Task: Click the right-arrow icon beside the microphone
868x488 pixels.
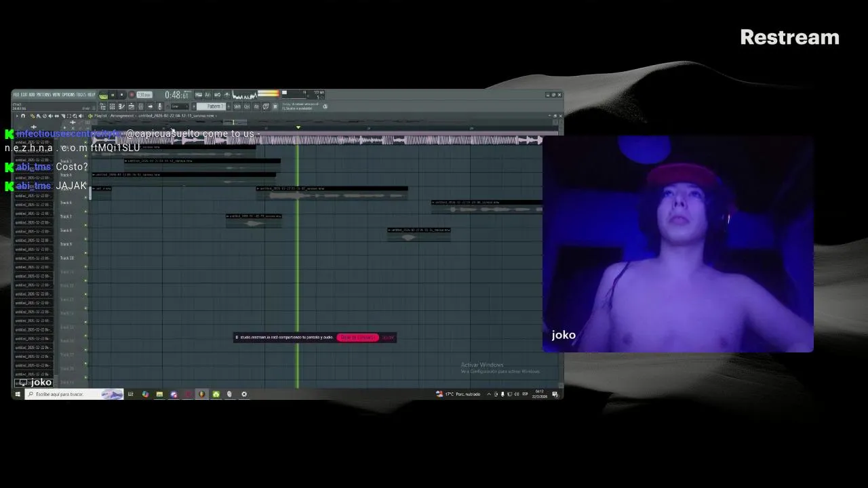Action: [150, 106]
